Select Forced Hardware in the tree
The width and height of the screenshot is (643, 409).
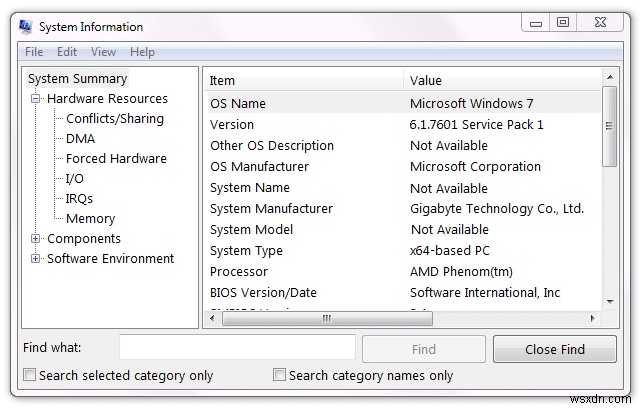(116, 159)
